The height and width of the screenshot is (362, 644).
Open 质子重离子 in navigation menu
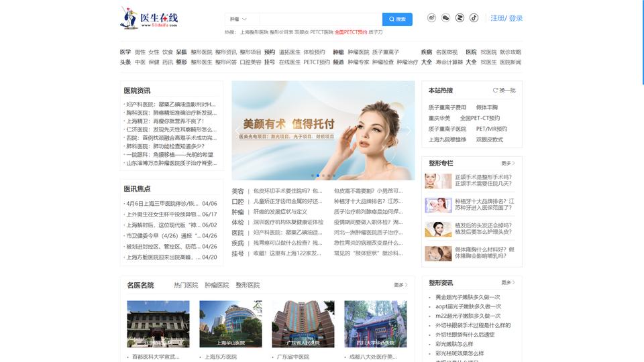[x=386, y=52]
